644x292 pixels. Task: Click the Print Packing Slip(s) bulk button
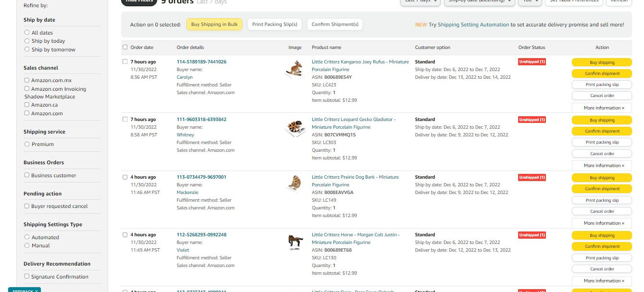275,24
